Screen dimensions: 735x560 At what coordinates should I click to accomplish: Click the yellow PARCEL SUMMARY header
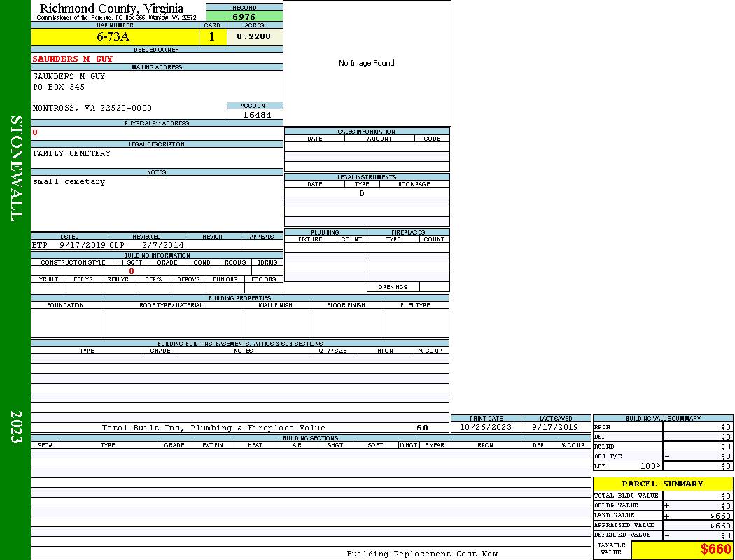point(662,484)
